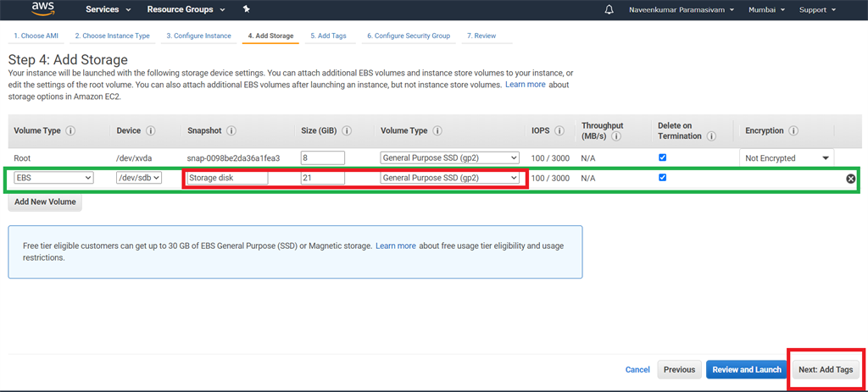Open the AWS logo home link
Viewport: 868px width, 392px height.
(42, 8)
